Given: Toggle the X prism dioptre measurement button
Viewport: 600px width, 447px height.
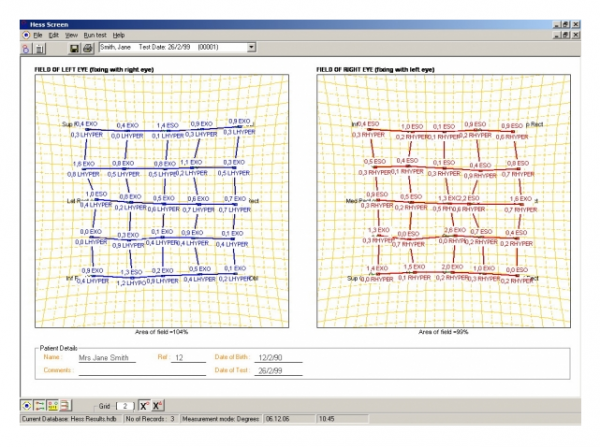Looking at the screenshot, I should pyautogui.click(x=157, y=406).
